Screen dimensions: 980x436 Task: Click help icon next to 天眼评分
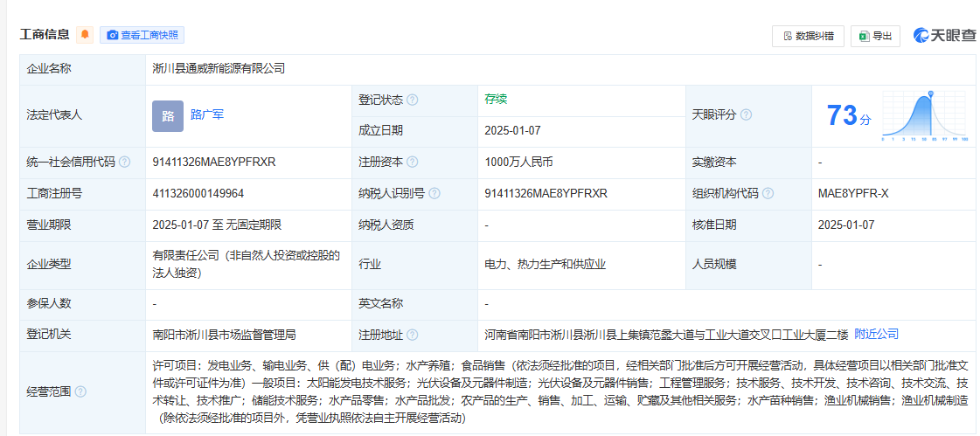746,115
